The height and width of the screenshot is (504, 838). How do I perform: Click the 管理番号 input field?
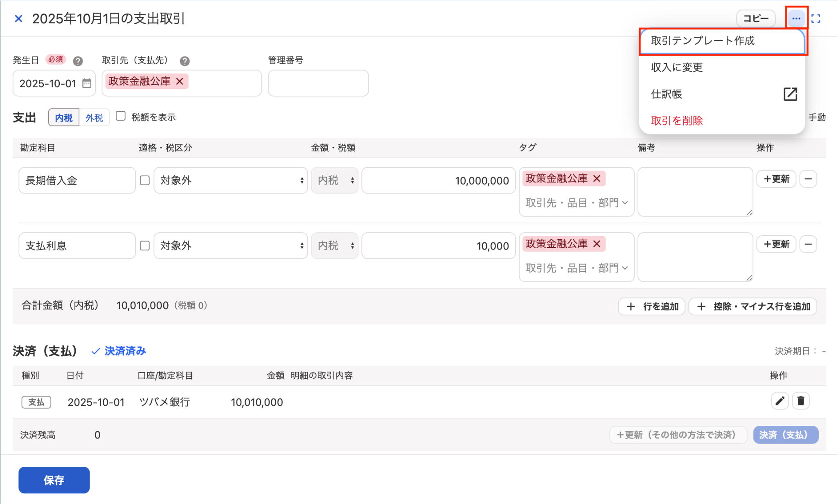click(318, 83)
